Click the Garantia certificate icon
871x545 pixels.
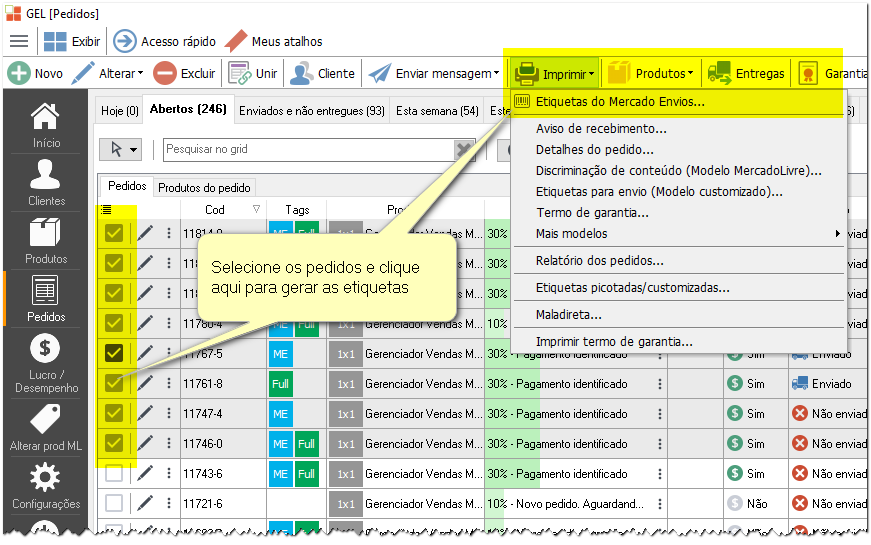pos(808,73)
